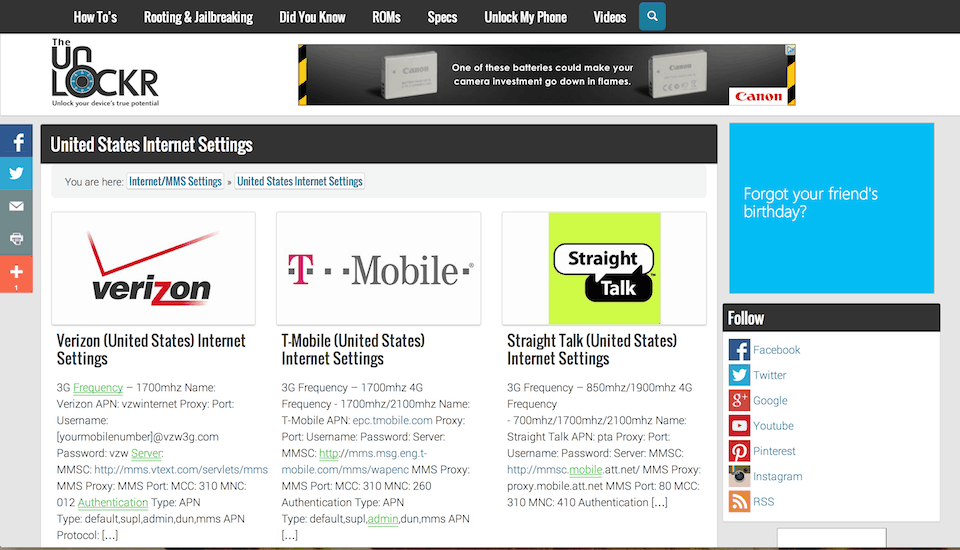Open the T-Mobile logo thumbnail

[x=378, y=268]
